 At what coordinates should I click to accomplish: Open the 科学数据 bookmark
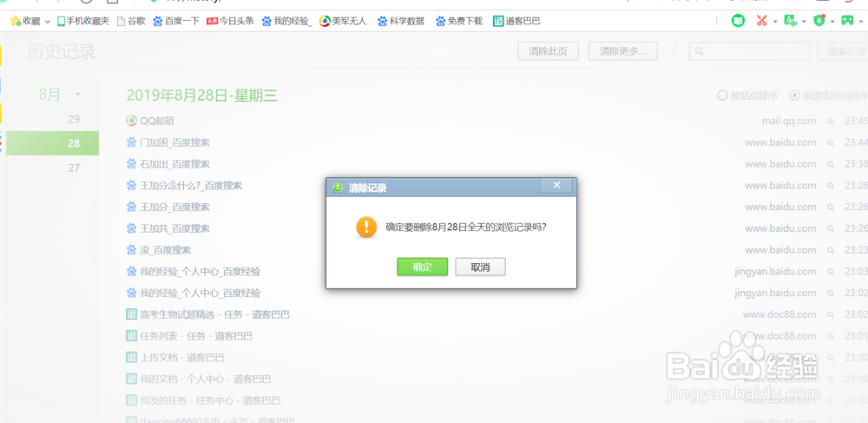coord(401,21)
